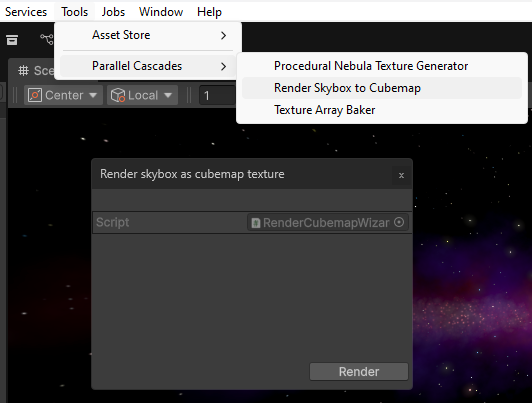Viewport: 532px width, 403px height.
Task: Open the Center pivot mode dropdown
Action: pyautogui.click(x=63, y=95)
